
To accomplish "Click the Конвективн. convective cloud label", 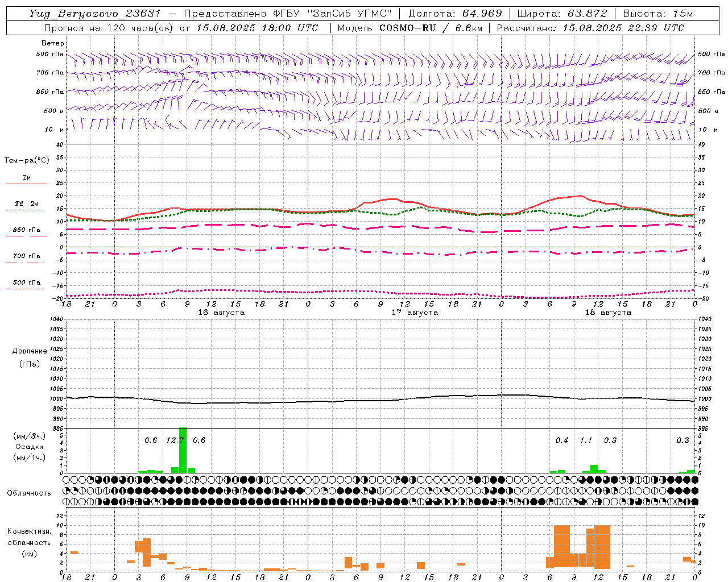I will tap(30, 531).
